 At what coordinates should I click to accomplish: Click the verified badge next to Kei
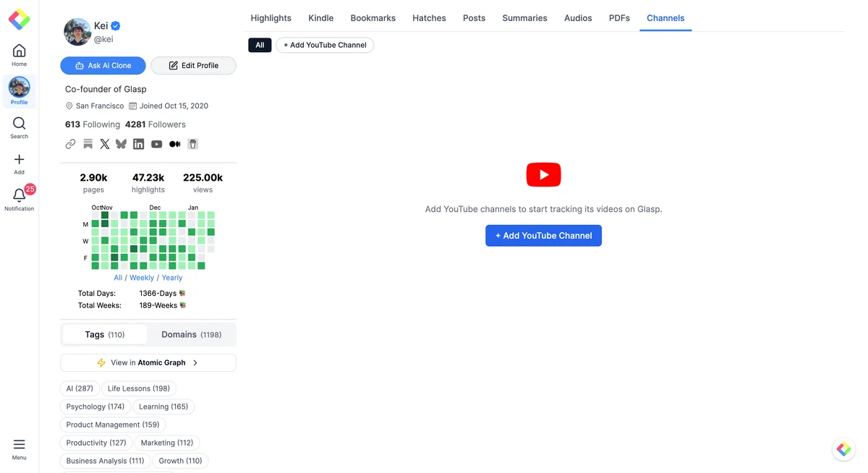click(x=115, y=26)
